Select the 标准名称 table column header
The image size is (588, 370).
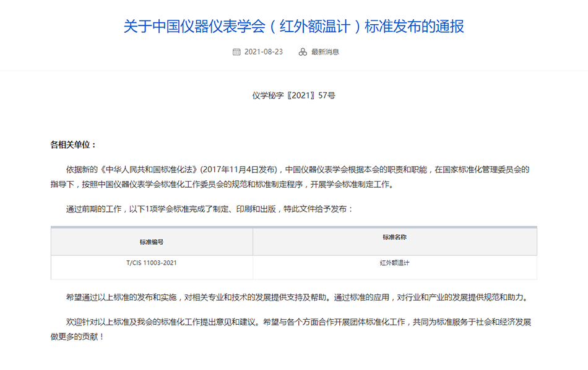pos(394,237)
